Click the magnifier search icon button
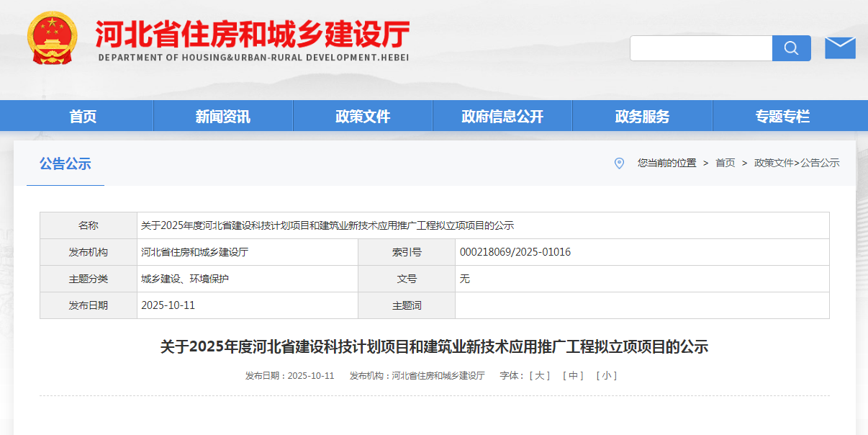The height and width of the screenshot is (435, 868). [x=791, y=48]
